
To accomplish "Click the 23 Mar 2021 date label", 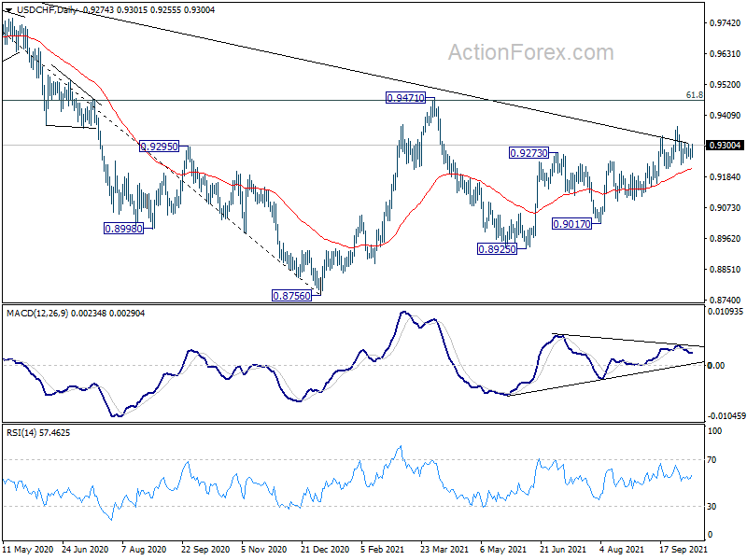I will coord(444,549).
